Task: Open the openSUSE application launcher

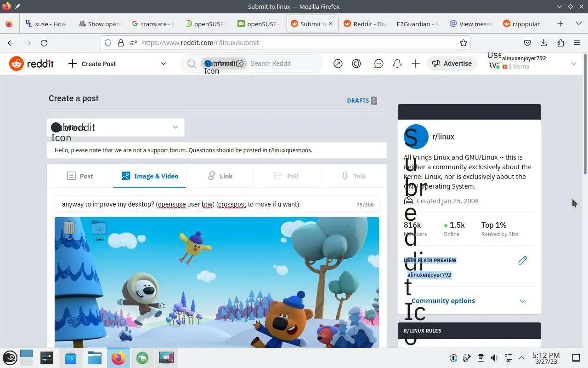Action: (x=10, y=358)
